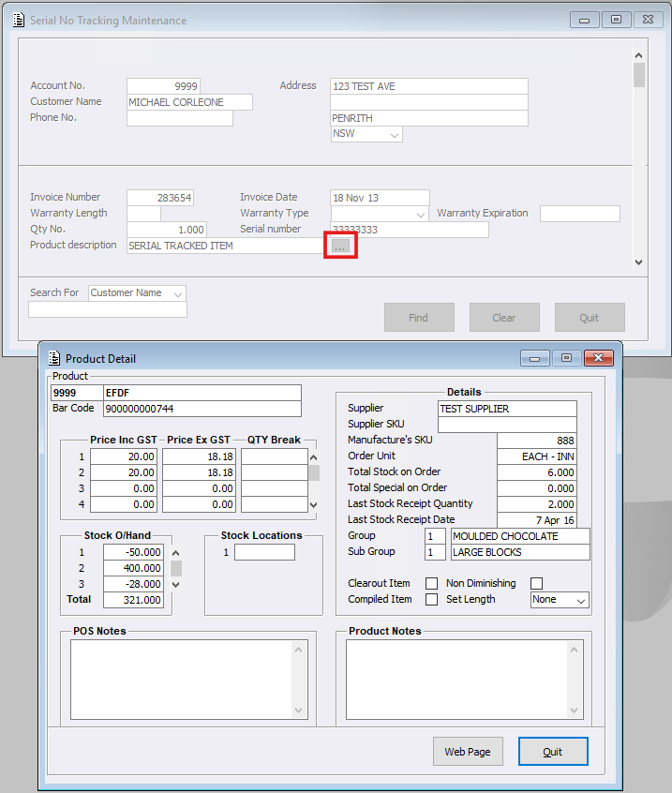Maximize the Product Detail window

[x=566, y=358]
